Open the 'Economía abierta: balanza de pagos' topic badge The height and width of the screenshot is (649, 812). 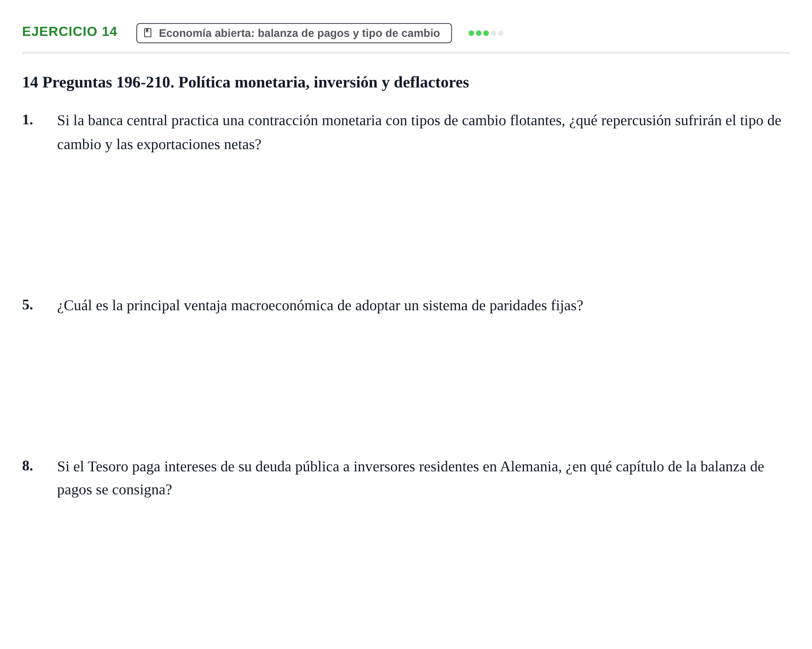[x=294, y=33]
